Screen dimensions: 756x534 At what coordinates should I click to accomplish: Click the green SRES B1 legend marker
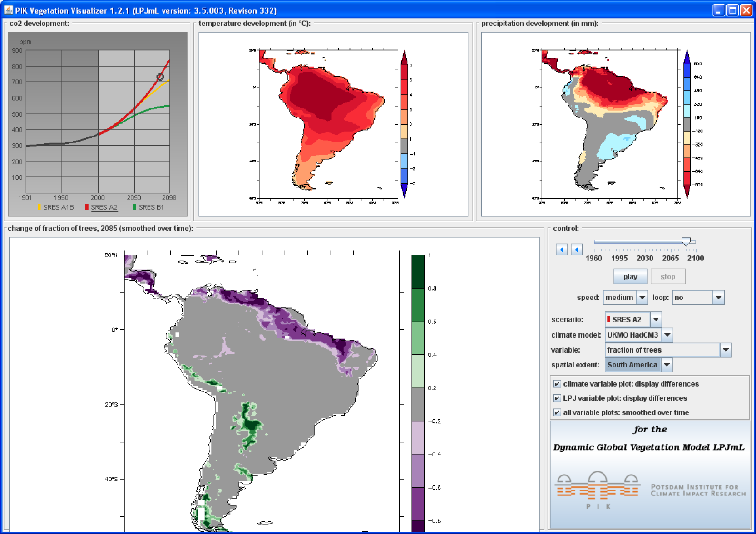(134, 207)
